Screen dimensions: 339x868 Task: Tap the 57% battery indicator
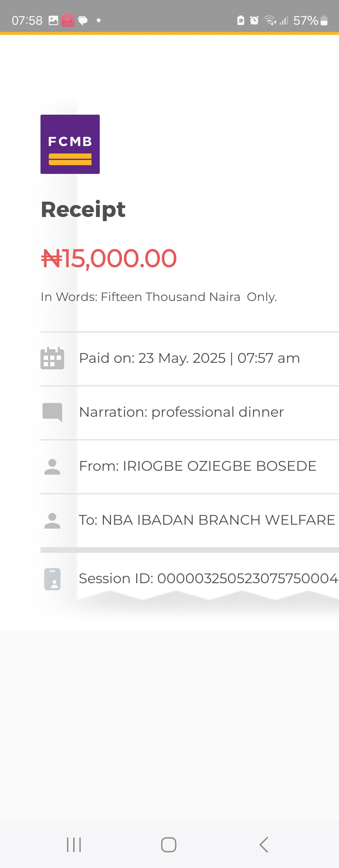point(310,20)
